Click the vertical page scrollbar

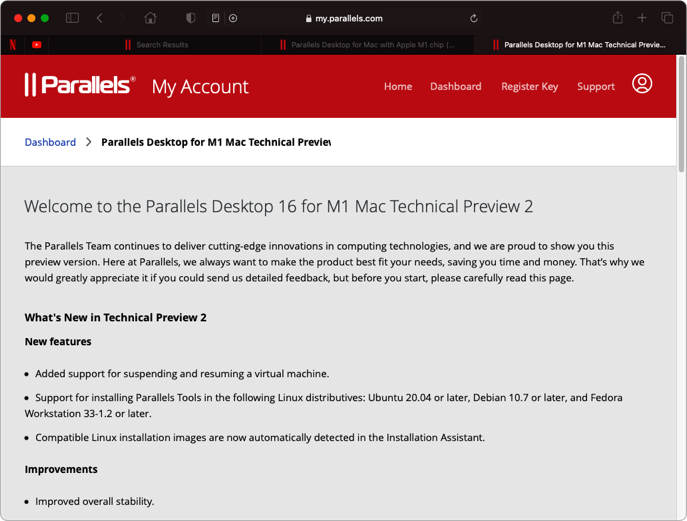pyautogui.click(x=681, y=114)
